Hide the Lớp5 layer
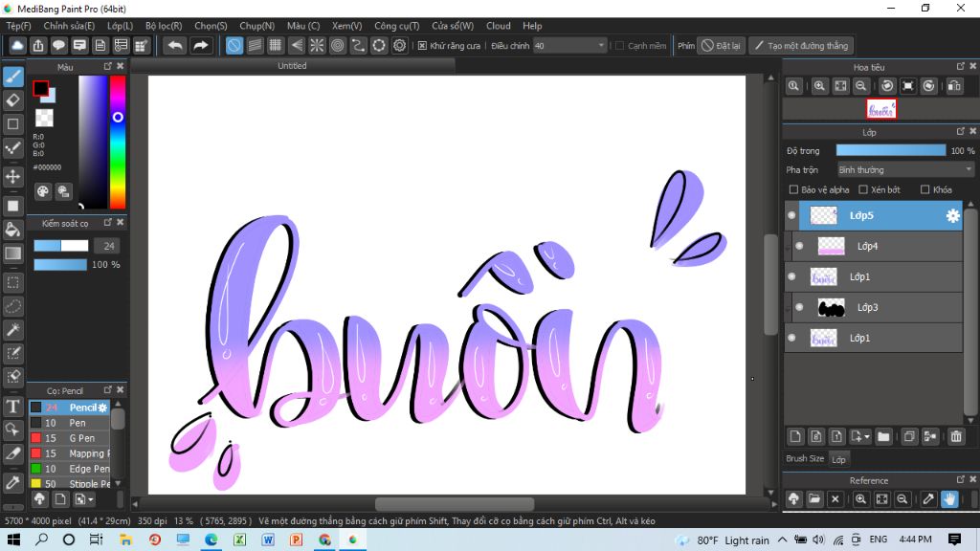The image size is (980, 551). coord(791,215)
